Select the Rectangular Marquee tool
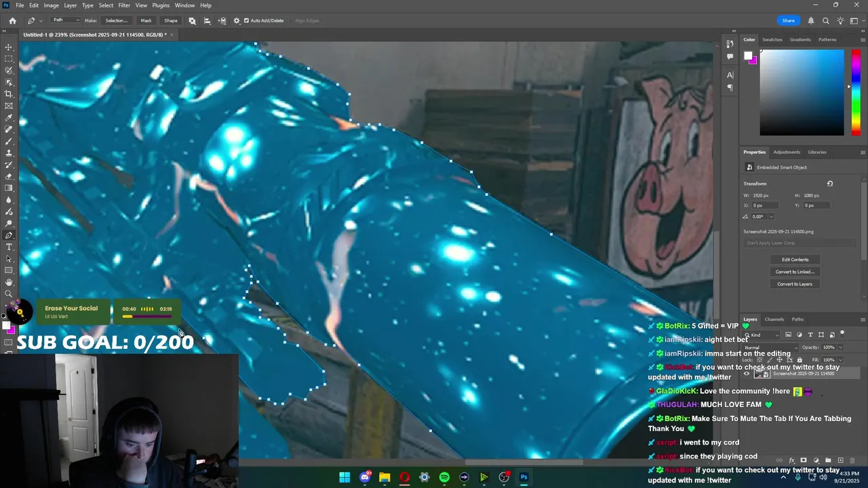 [x=9, y=59]
